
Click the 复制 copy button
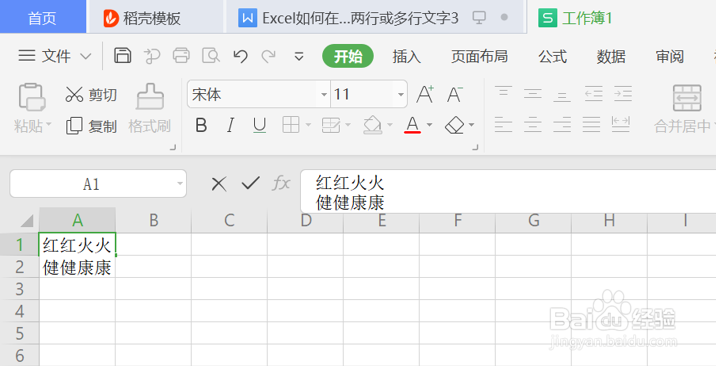[91, 126]
